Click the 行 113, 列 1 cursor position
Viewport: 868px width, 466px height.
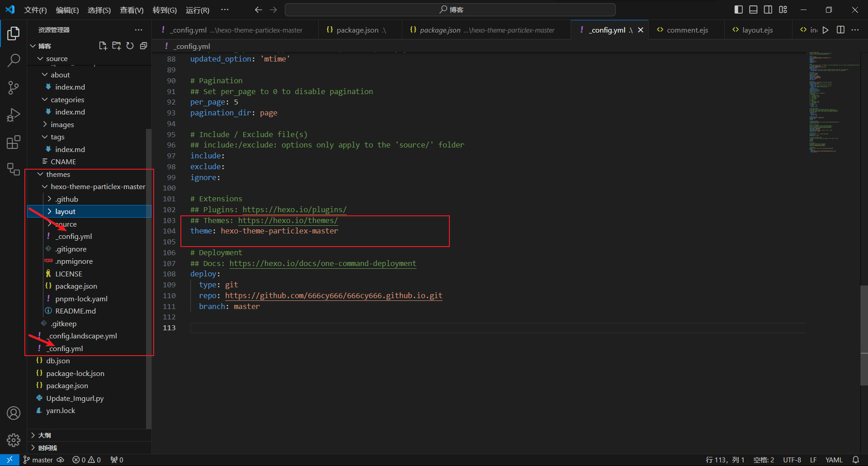point(725,460)
